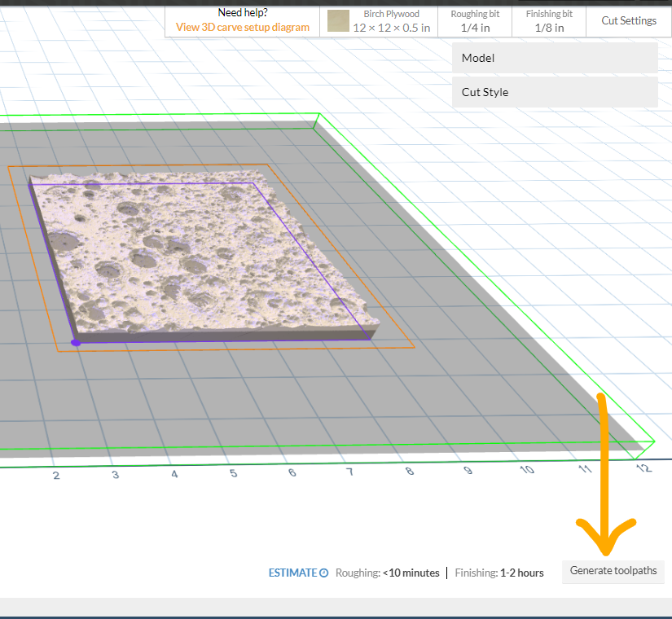Viewport: 672px width, 619px height.
Task: Click the Birch Plywood material swatch
Action: click(339, 21)
